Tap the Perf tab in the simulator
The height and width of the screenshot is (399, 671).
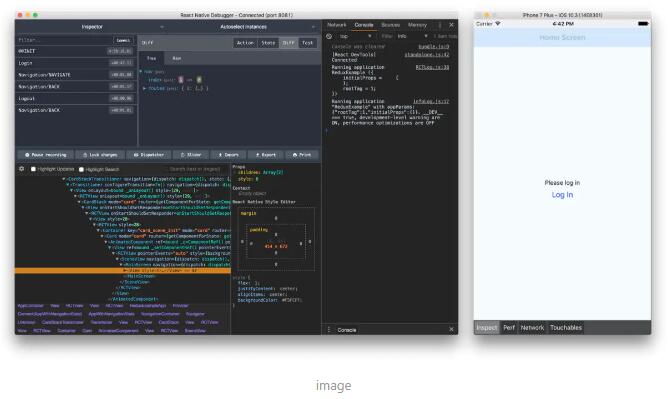509,328
